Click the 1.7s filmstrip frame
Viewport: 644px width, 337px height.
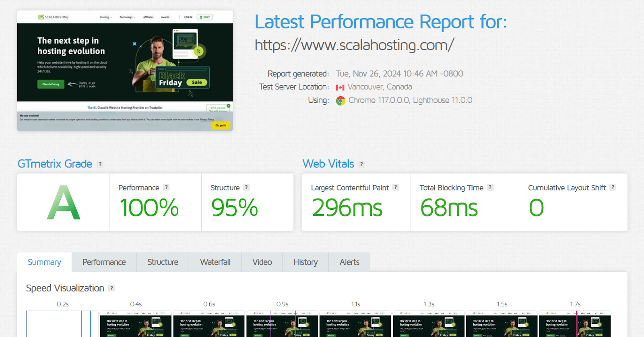[x=575, y=324]
